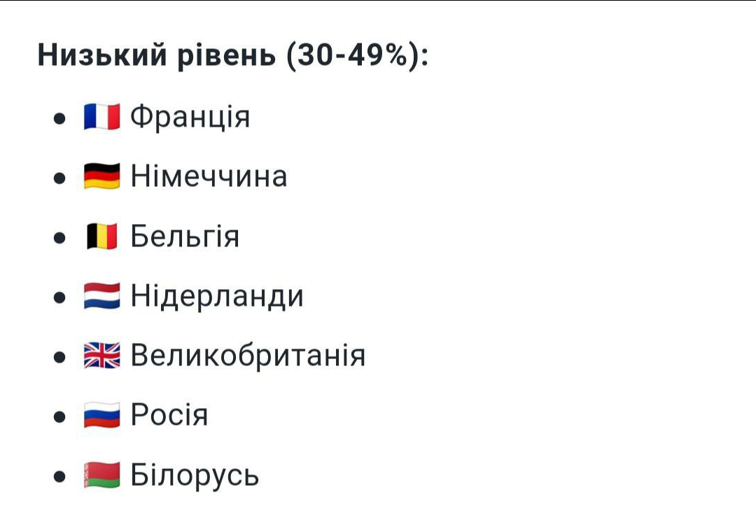Click the Russian flag emoji
756x532 pixels.
click(101, 415)
